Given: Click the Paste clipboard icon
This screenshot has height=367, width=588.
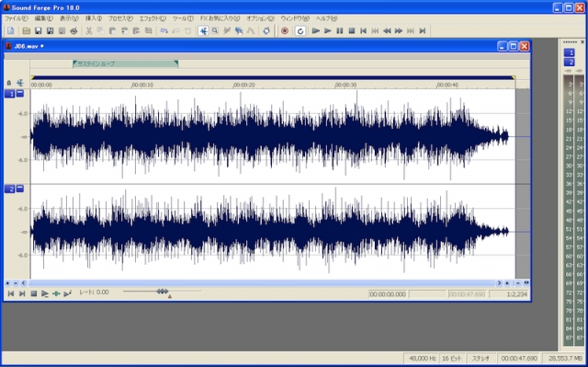Looking at the screenshot, I should tap(112, 30).
